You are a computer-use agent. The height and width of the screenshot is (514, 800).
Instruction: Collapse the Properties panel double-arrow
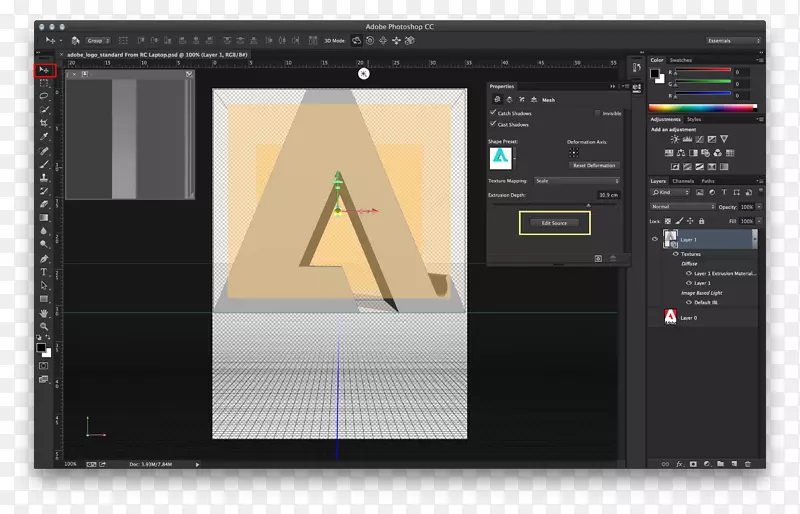[612, 86]
